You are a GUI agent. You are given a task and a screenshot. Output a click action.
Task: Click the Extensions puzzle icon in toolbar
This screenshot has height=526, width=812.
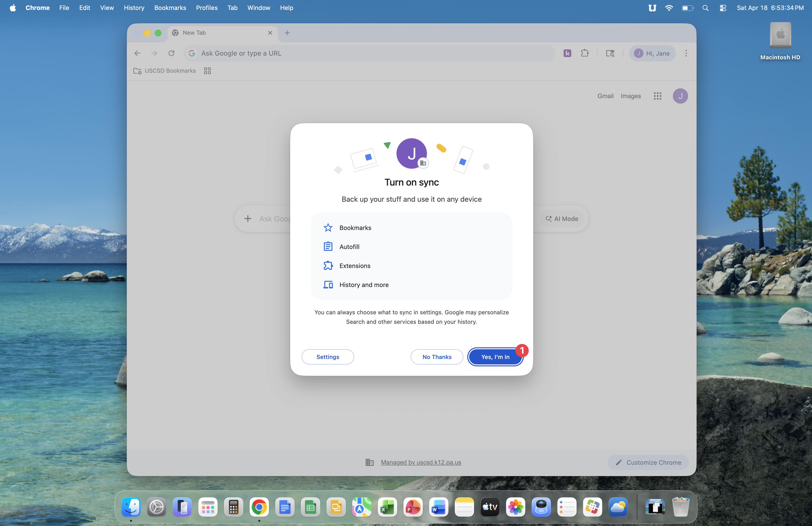click(585, 53)
